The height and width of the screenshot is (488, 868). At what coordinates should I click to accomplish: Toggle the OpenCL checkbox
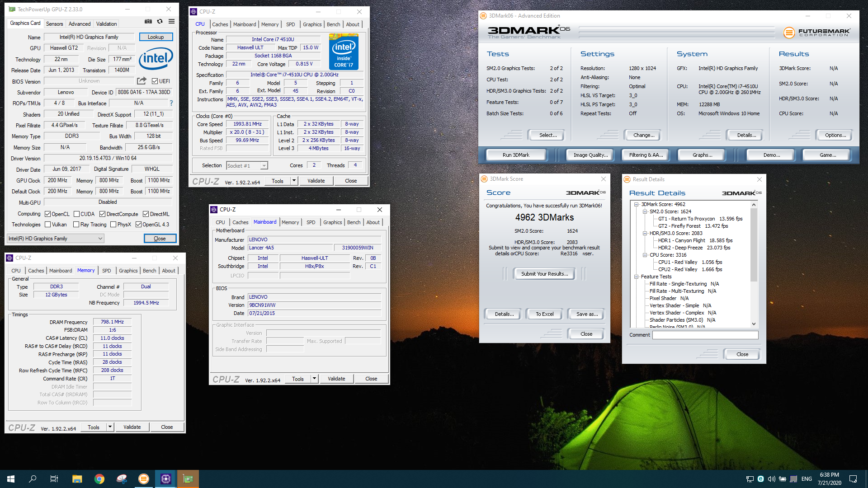point(47,214)
